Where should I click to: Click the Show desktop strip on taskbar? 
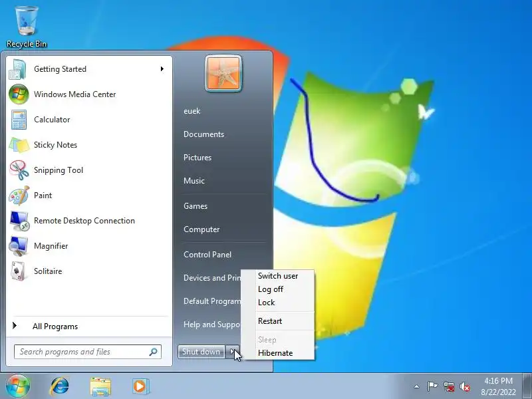(x=527, y=386)
